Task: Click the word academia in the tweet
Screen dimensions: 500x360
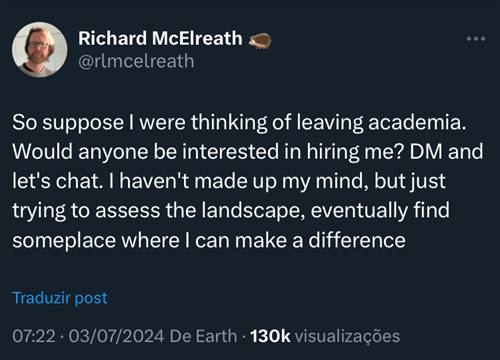Action: click(x=417, y=122)
